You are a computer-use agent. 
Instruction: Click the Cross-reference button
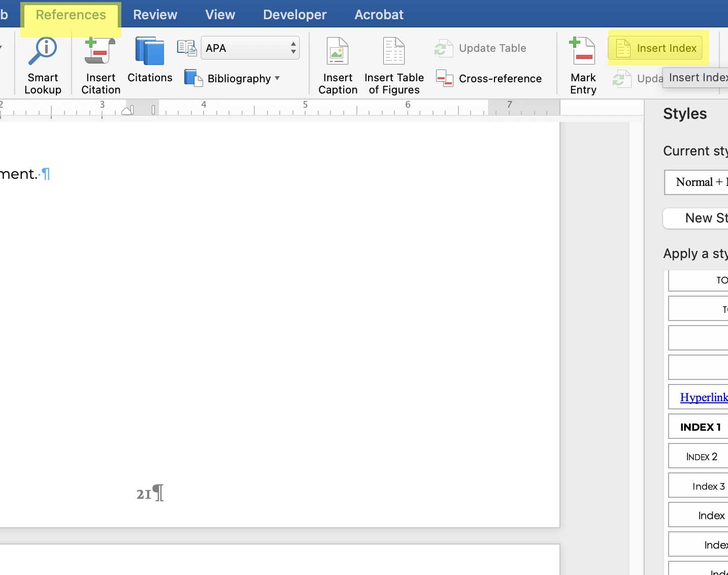(489, 79)
